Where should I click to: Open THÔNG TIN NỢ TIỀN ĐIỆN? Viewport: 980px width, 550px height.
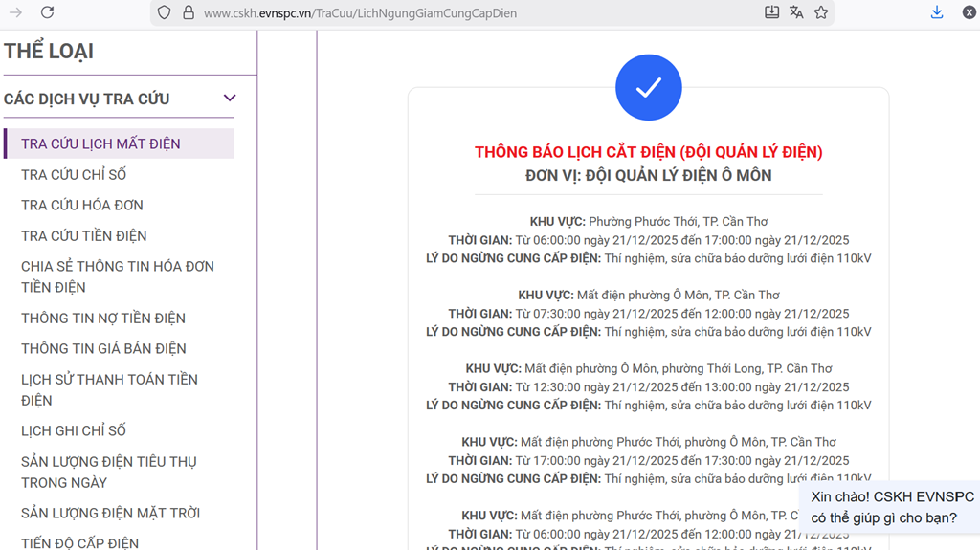point(103,319)
